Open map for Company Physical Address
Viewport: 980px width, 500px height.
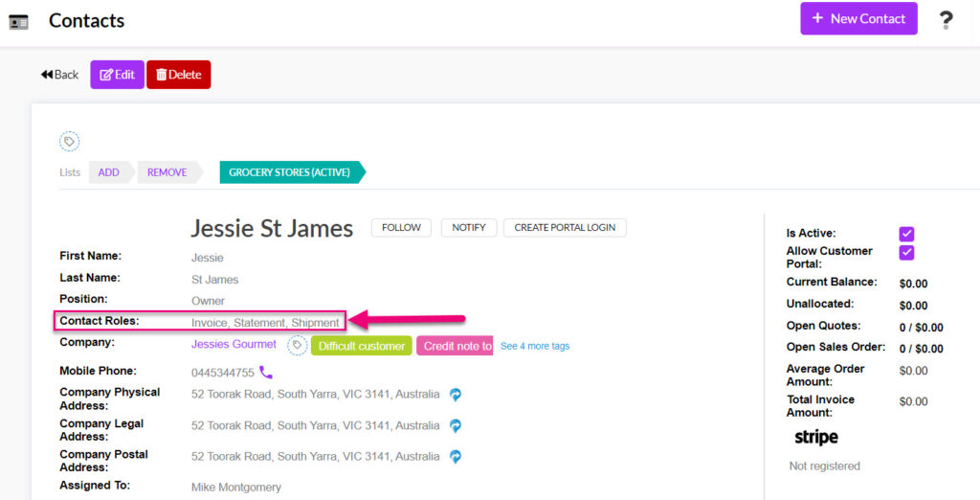click(456, 395)
